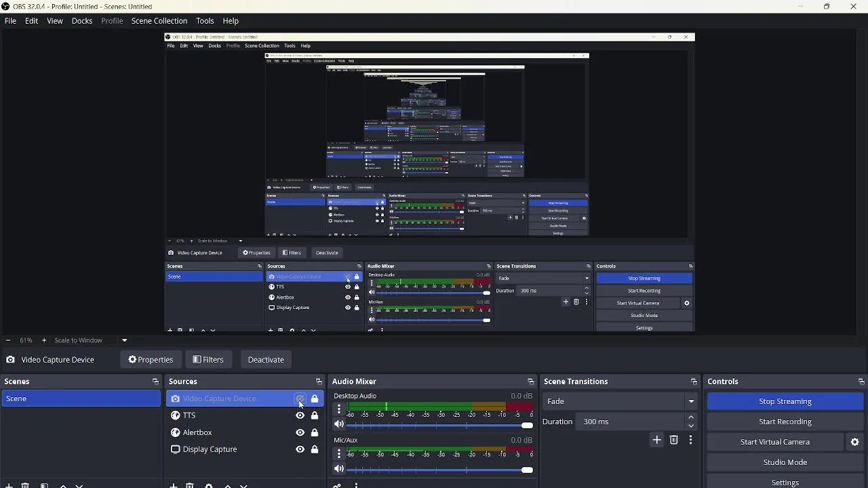Screen dimensions: 868x488
Task: Zoom out the preview with minus icon
Action: click(7, 340)
